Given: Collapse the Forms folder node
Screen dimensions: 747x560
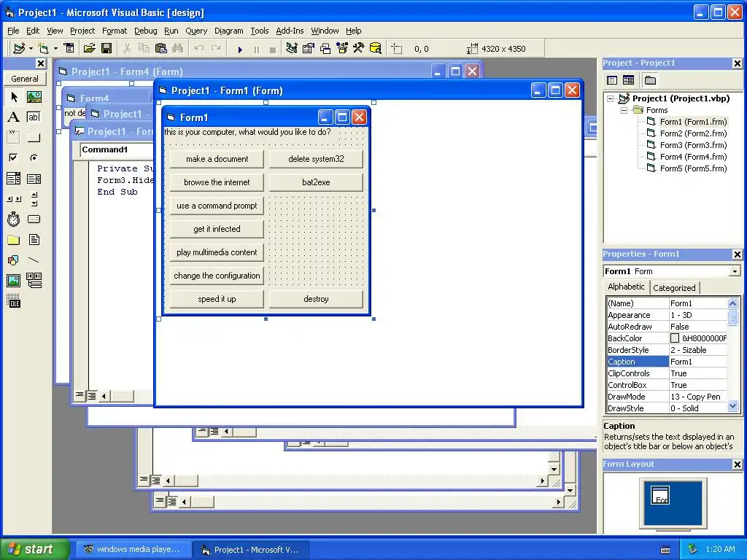Looking at the screenshot, I should 624,111.
